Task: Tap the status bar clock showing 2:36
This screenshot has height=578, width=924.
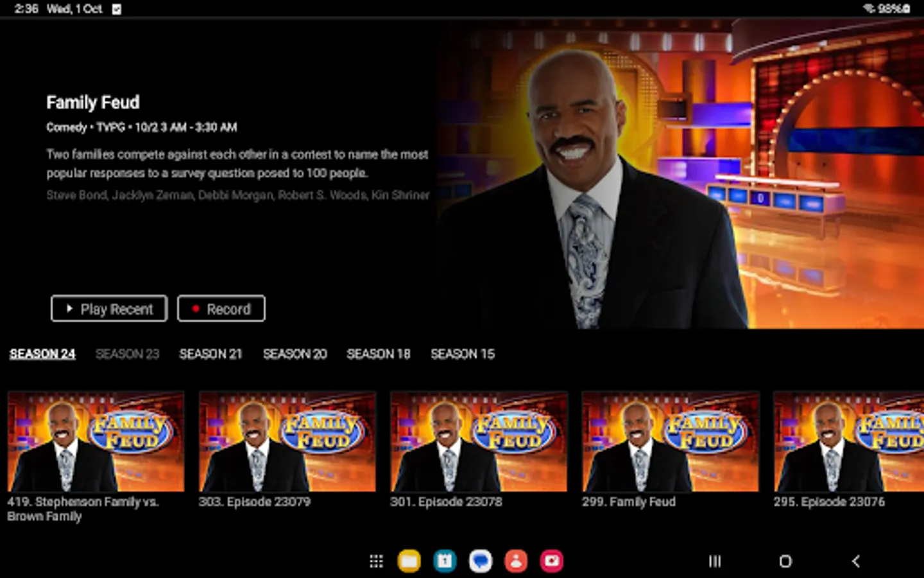Action: [26, 9]
